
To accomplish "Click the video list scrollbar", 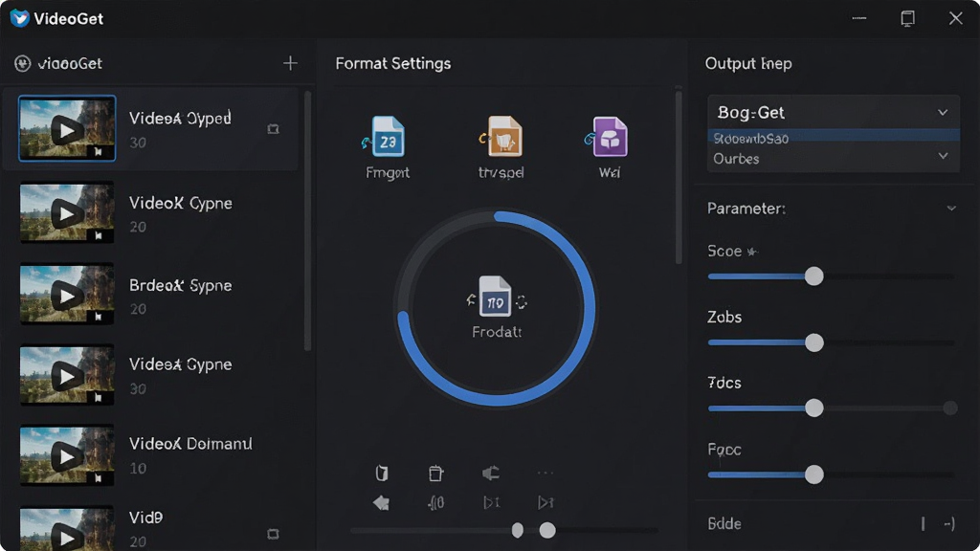I will [307, 221].
